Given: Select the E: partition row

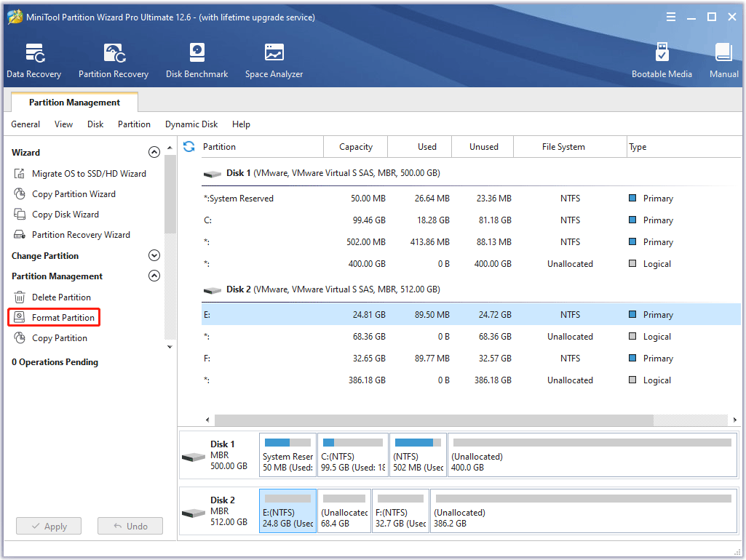Looking at the screenshot, I should 471,315.
